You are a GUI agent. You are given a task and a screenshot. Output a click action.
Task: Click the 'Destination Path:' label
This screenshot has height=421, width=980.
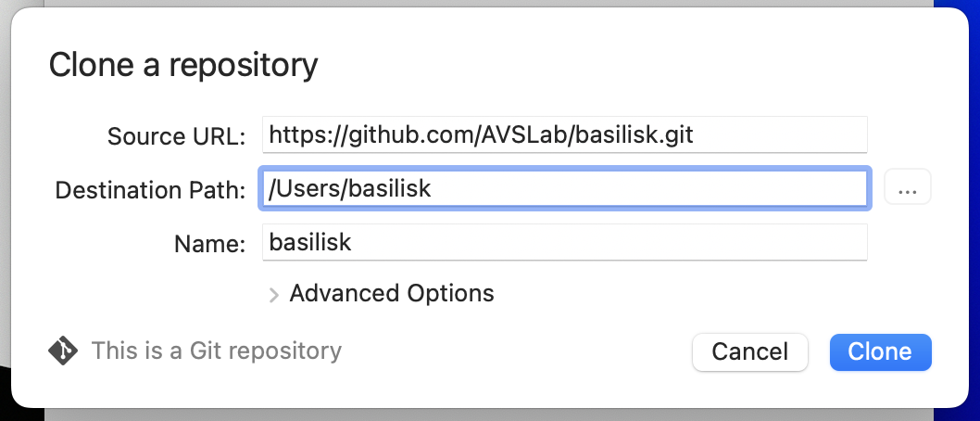tap(150, 190)
